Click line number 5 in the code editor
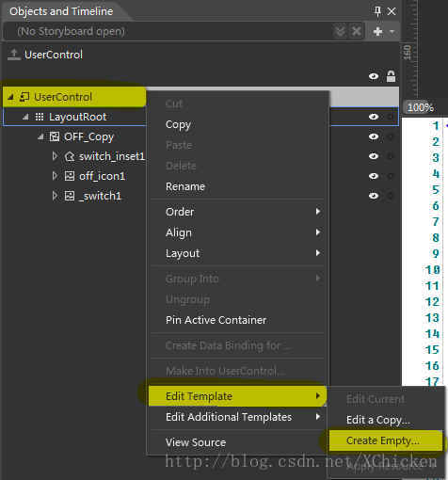The height and width of the screenshot is (480, 448). (436, 190)
